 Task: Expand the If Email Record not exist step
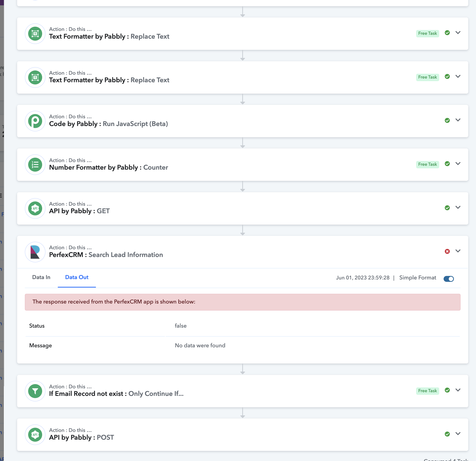(458, 390)
